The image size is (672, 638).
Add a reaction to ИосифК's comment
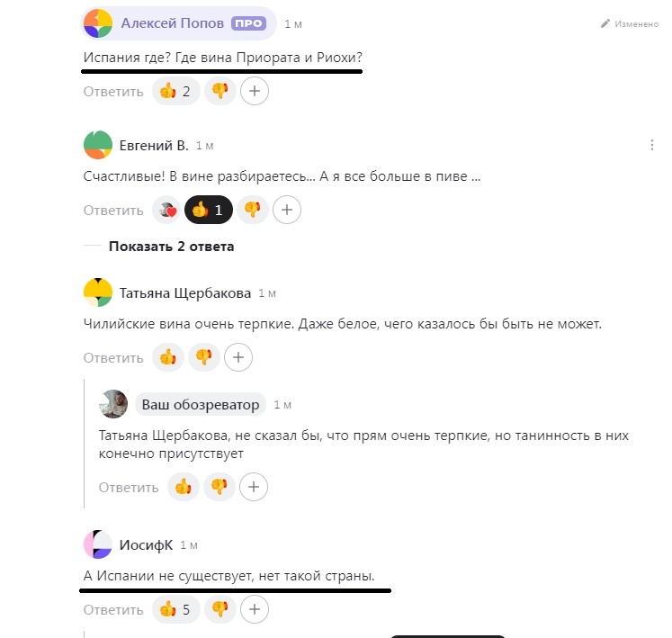255,609
